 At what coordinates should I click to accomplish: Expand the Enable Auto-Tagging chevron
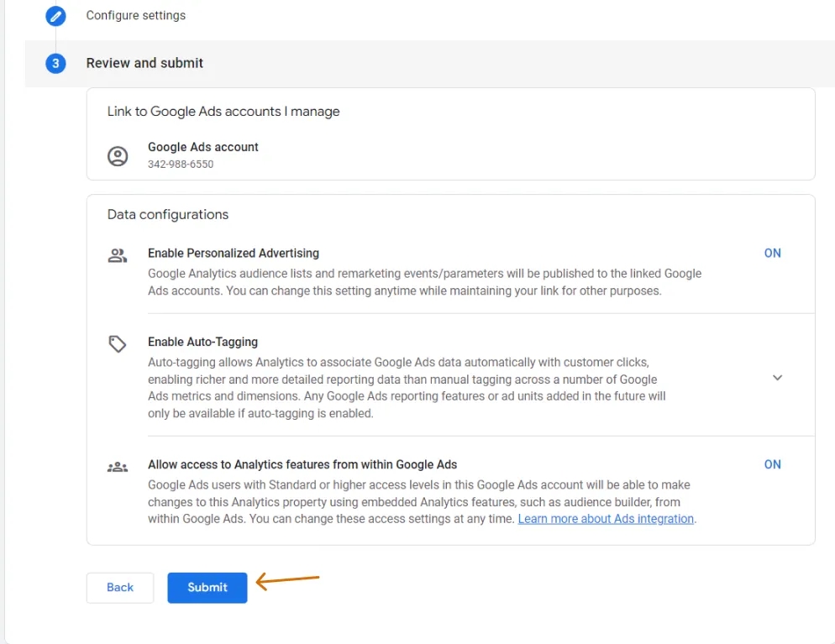coord(777,378)
